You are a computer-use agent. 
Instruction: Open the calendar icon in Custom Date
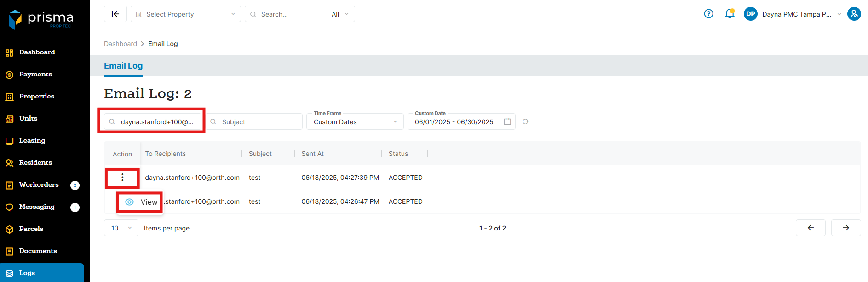coord(507,121)
